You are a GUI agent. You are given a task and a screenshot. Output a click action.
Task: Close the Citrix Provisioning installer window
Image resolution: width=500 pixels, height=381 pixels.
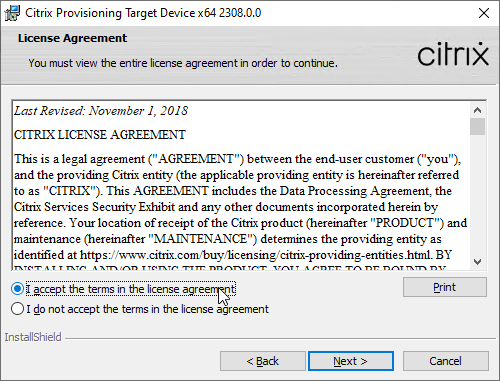pos(484,13)
